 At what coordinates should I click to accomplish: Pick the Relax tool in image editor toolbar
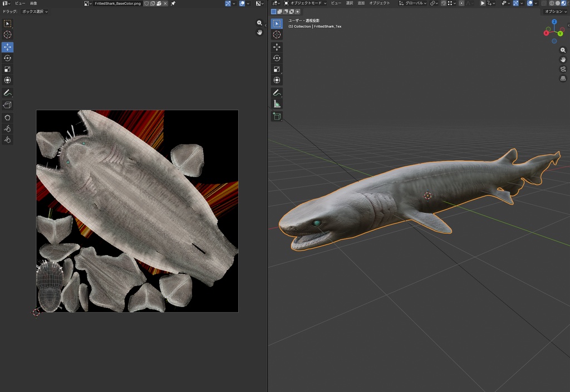[x=7, y=129]
